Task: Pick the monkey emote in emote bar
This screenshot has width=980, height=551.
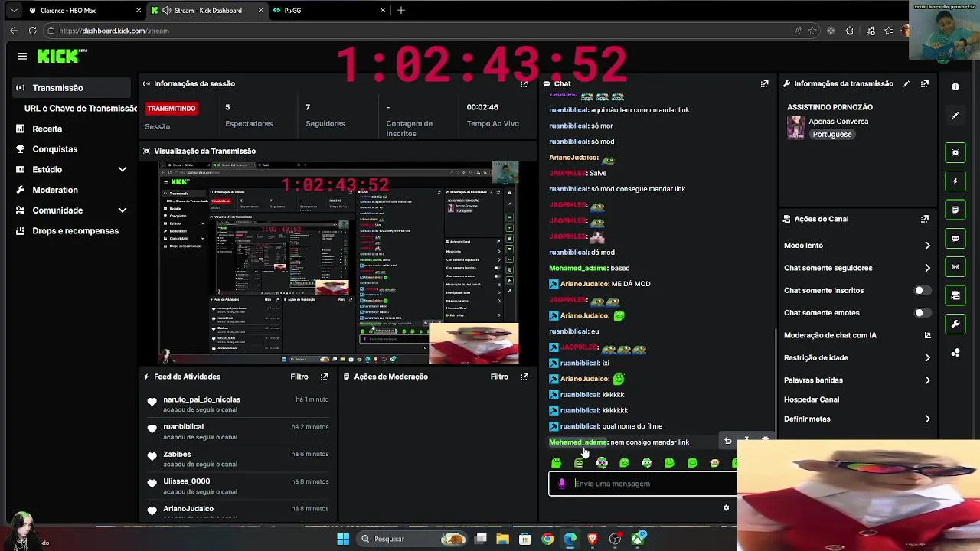Action: coord(715,463)
